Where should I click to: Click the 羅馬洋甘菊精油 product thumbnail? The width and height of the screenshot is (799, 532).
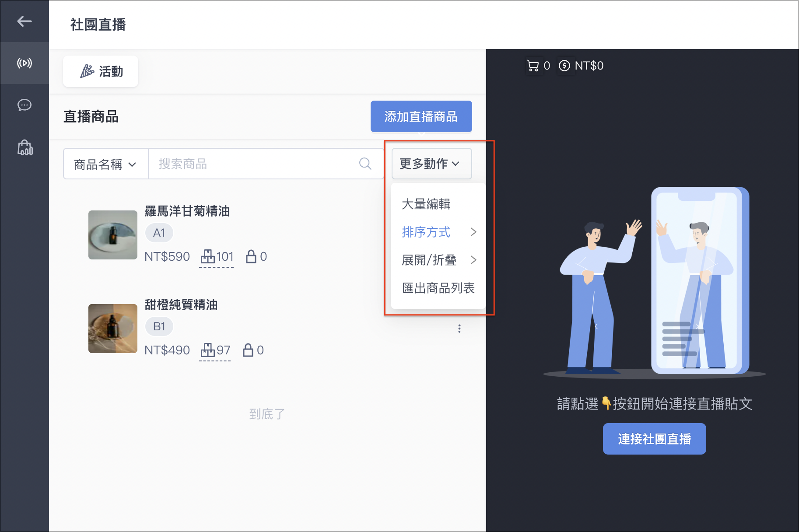pyautogui.click(x=113, y=235)
